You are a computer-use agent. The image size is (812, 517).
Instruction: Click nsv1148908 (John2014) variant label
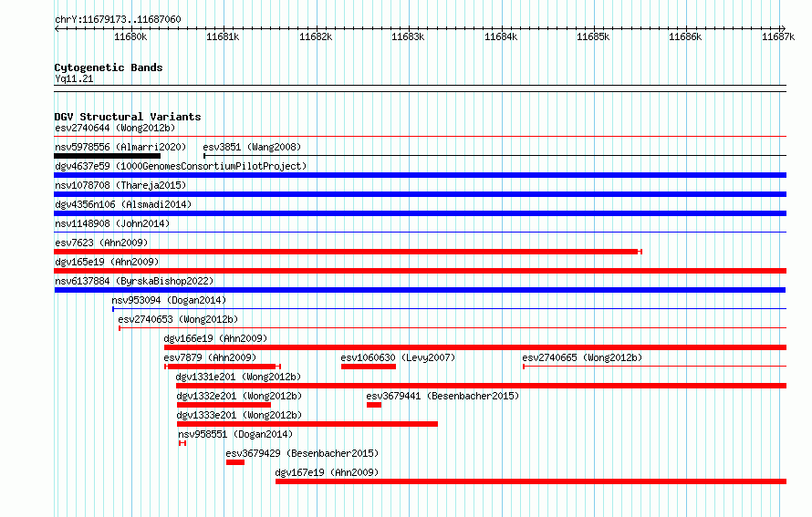tap(112, 223)
